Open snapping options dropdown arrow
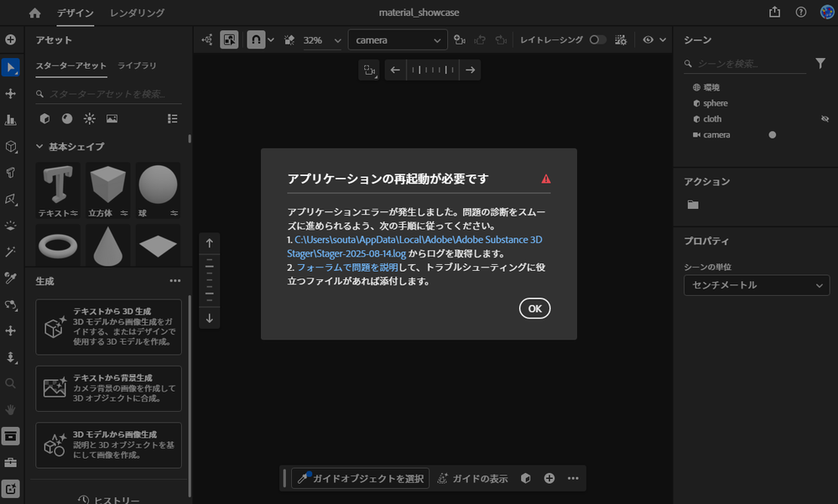This screenshot has width=838, height=504. (x=271, y=40)
